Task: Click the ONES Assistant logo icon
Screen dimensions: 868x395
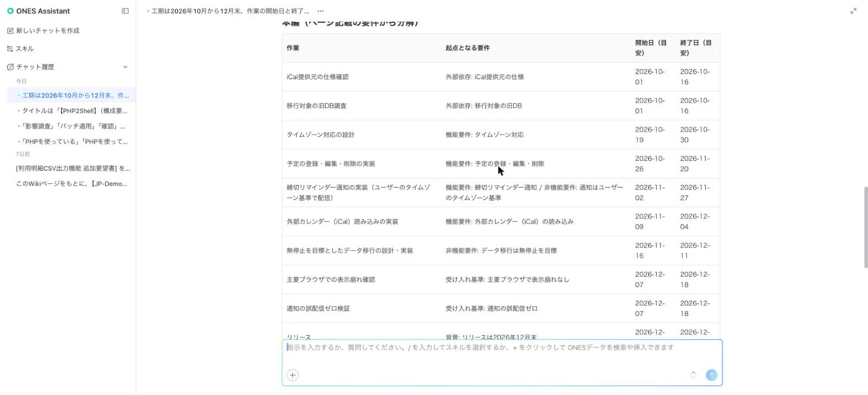Action: (x=10, y=11)
